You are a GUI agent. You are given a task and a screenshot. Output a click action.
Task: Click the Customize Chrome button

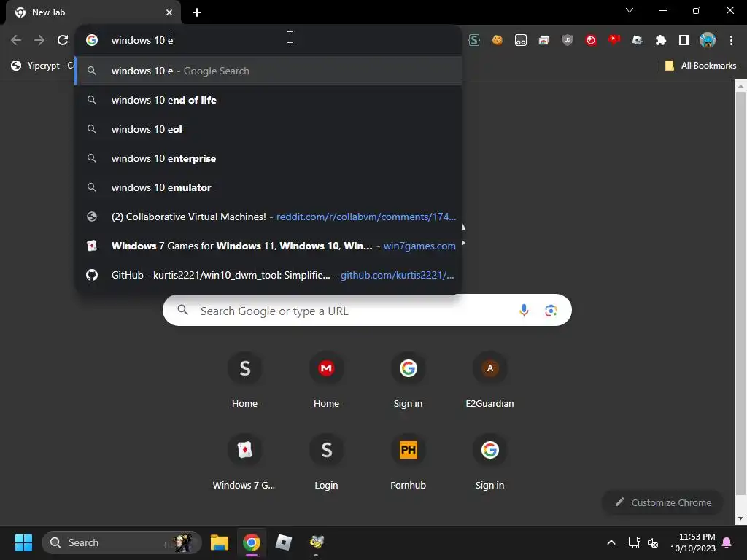(662, 502)
